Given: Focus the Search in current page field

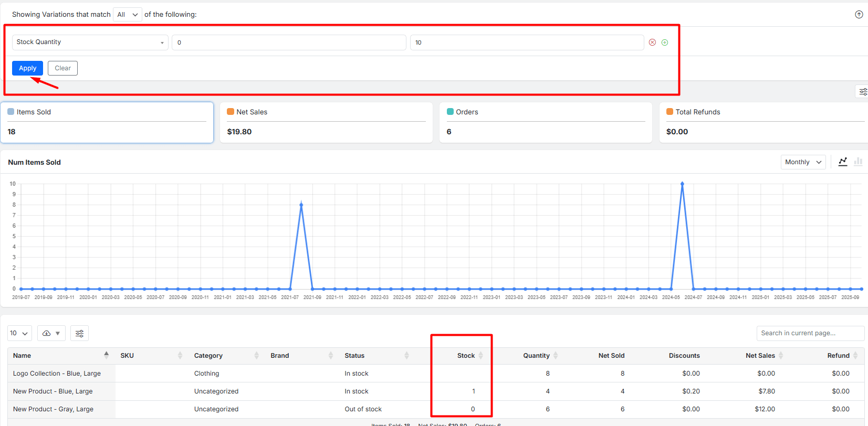Looking at the screenshot, I should coord(810,333).
